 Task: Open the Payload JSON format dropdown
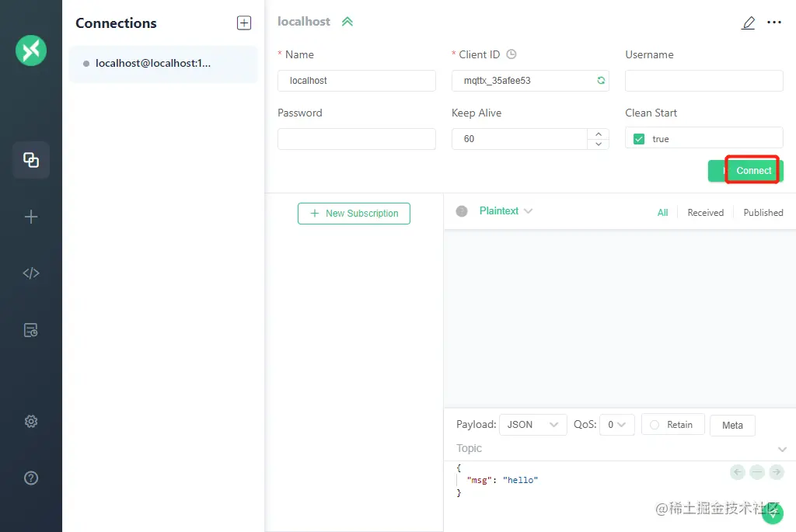[x=532, y=425]
